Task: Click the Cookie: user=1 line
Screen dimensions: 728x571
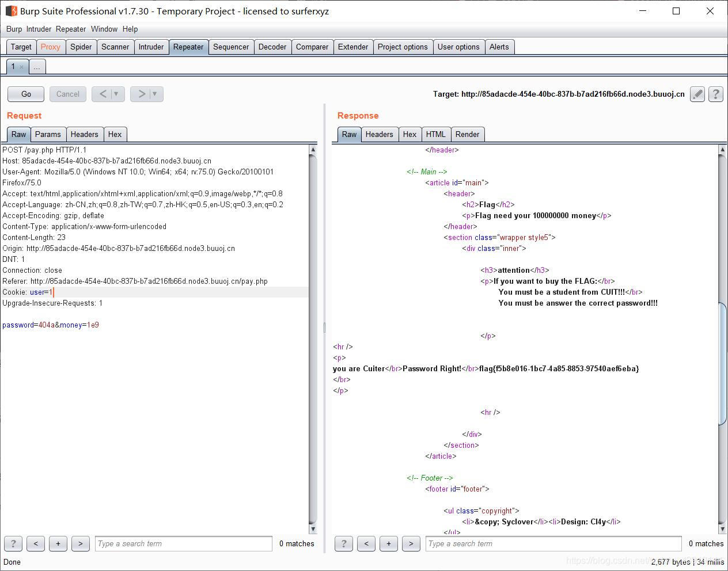Action: (x=28, y=292)
